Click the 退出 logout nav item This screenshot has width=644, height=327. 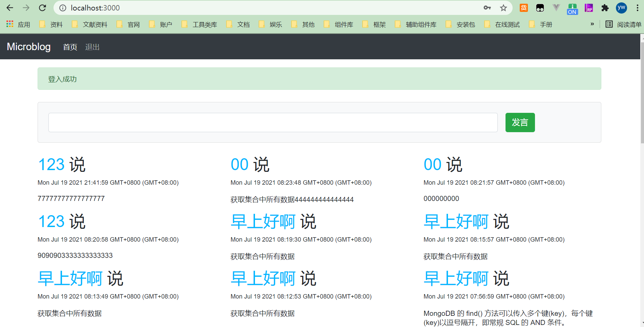pyautogui.click(x=92, y=47)
